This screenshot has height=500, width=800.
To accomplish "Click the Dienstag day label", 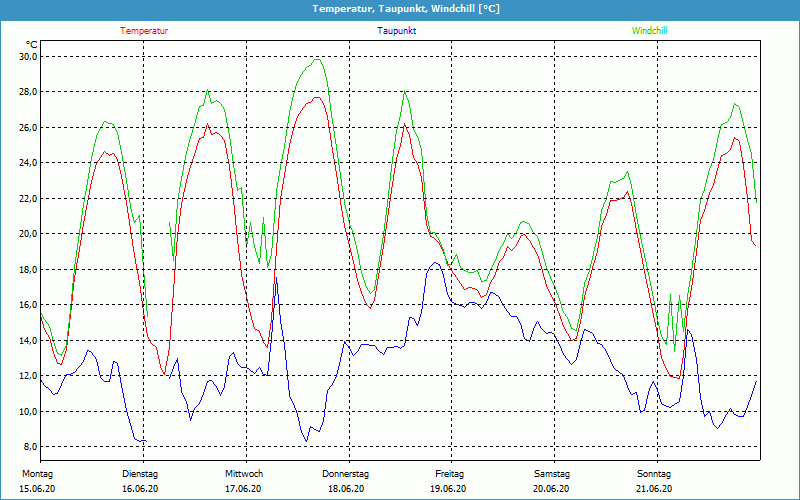I will click(x=140, y=474).
